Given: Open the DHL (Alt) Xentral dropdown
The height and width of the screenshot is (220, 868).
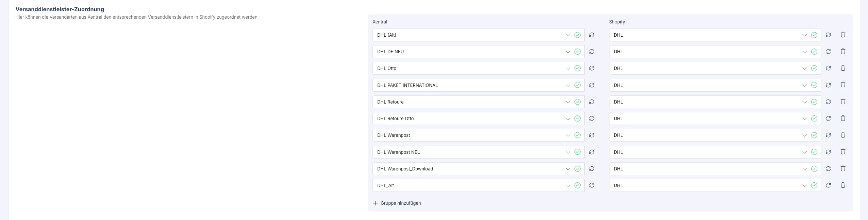Looking at the screenshot, I should click(568, 35).
